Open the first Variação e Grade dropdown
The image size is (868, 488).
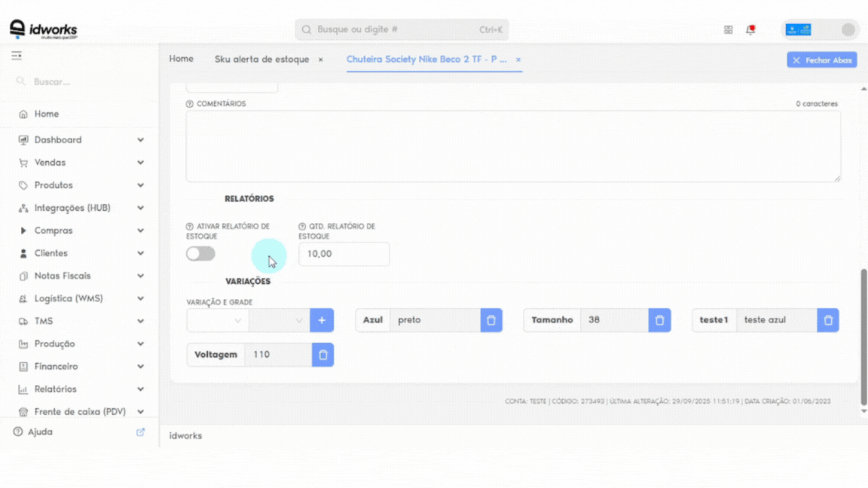[218, 320]
